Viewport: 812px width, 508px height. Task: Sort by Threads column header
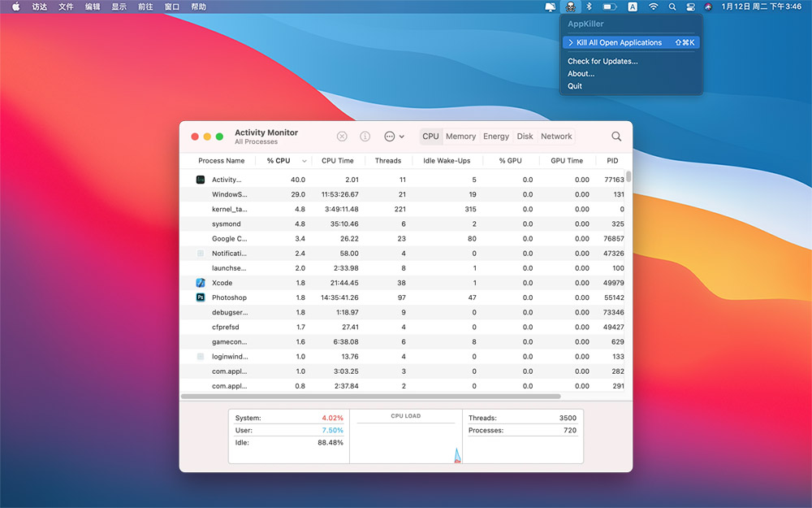[x=388, y=161]
